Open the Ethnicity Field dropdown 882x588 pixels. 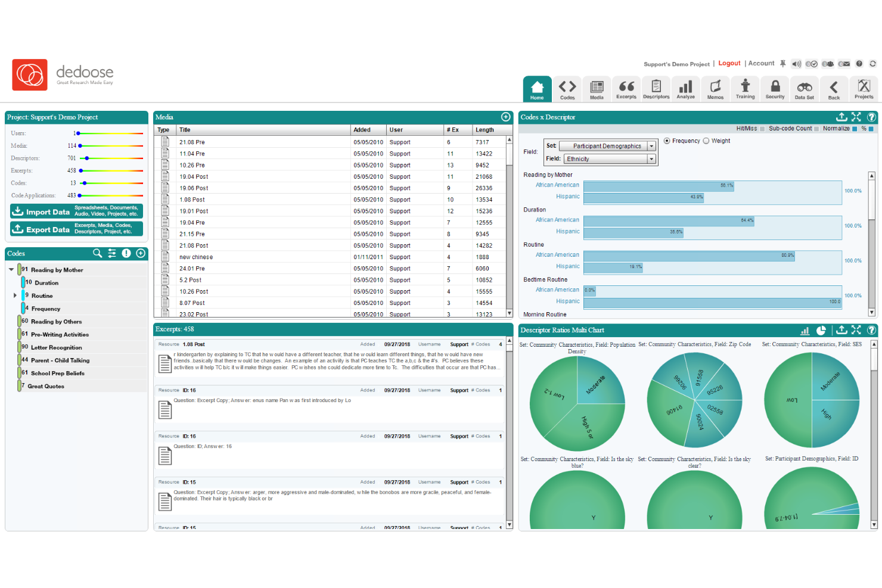click(610, 159)
